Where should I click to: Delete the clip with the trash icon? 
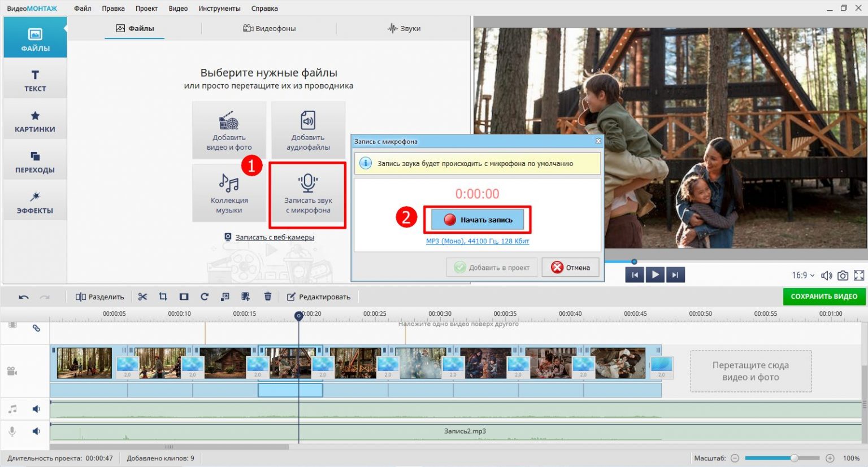(x=268, y=296)
